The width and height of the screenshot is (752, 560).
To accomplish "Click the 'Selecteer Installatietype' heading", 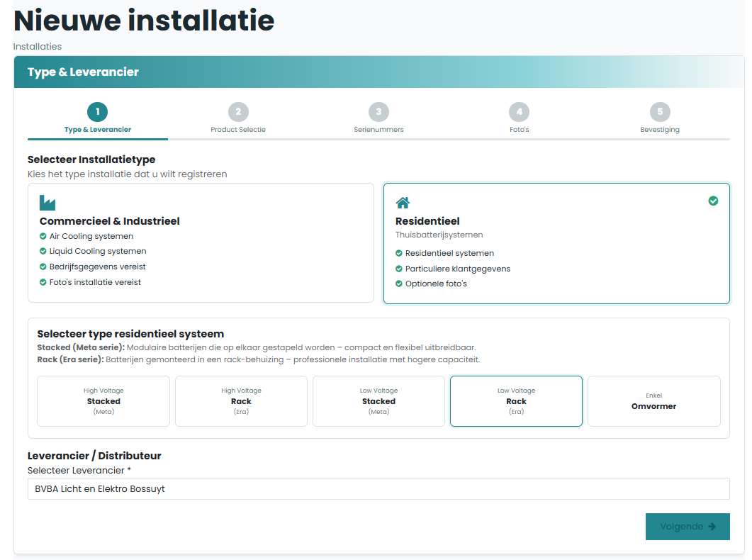I will point(91,159).
